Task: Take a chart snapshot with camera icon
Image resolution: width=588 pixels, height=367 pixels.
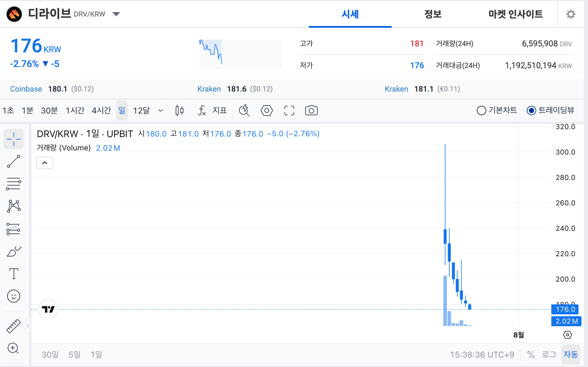Action: point(311,110)
